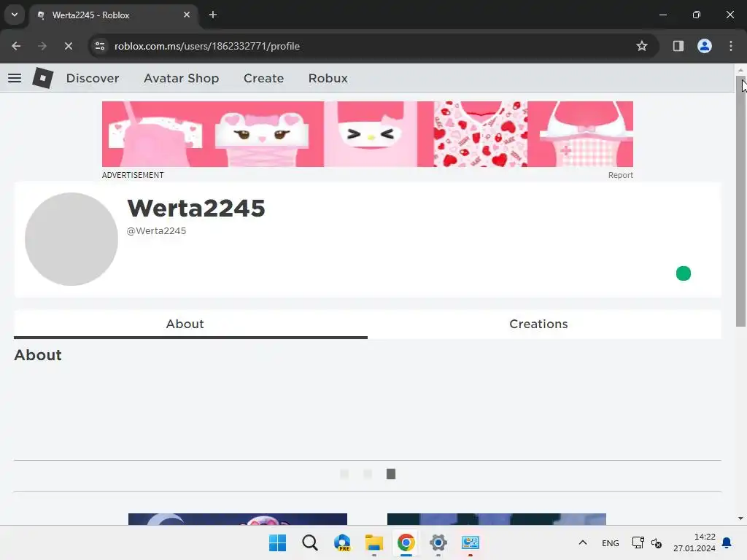Show hidden system tray icons

coord(583,542)
